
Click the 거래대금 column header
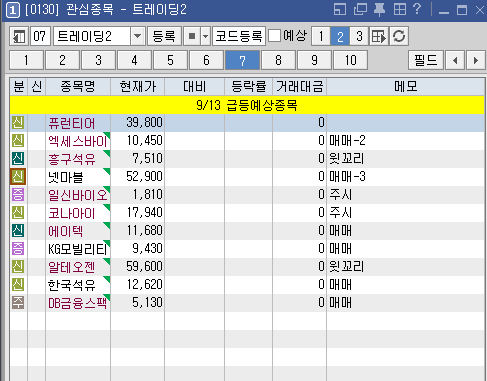tap(299, 87)
